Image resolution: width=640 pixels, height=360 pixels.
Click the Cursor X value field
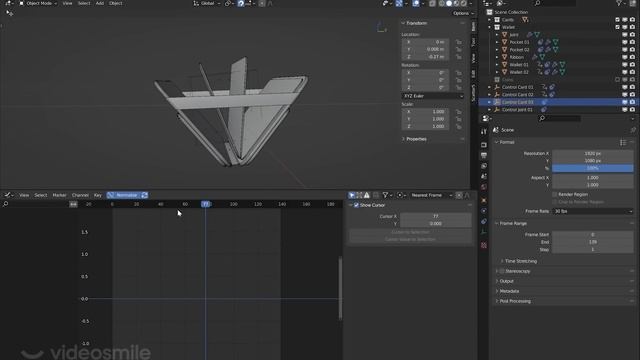click(436, 216)
